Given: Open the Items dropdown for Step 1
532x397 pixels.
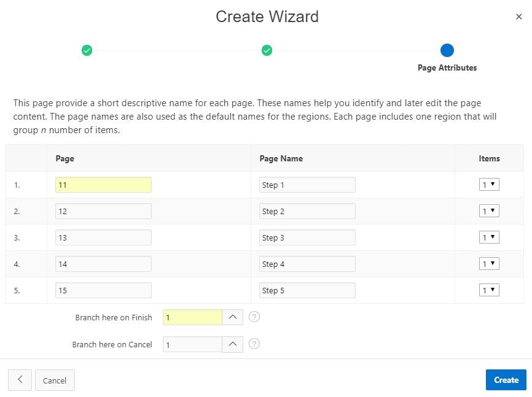Looking at the screenshot, I should pos(489,184).
